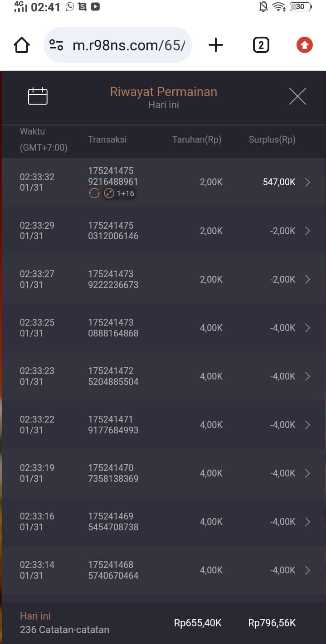Open the calendar date picker icon
The width and height of the screenshot is (326, 644).
[x=38, y=96]
